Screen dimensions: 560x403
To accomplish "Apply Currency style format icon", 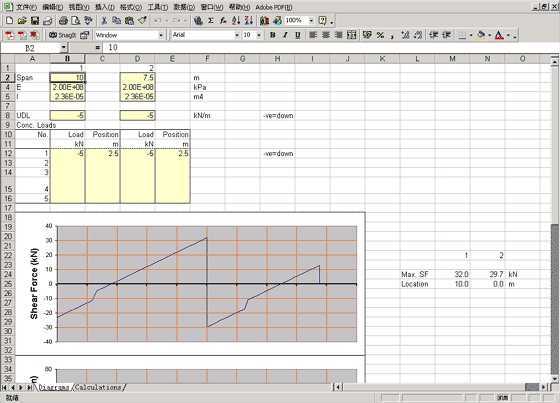I will tap(367, 35).
